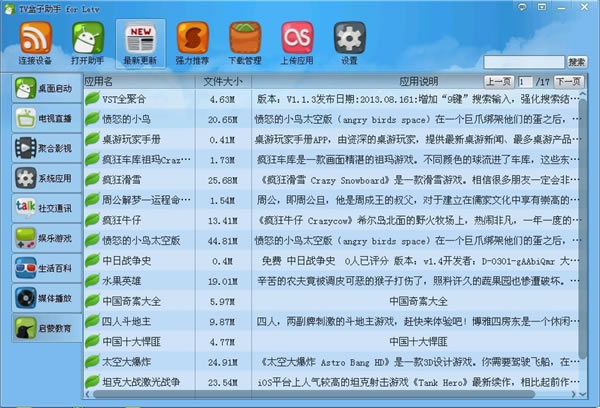Click the 上传应用 pink icon
The width and height of the screenshot is (600, 408).
297,38
